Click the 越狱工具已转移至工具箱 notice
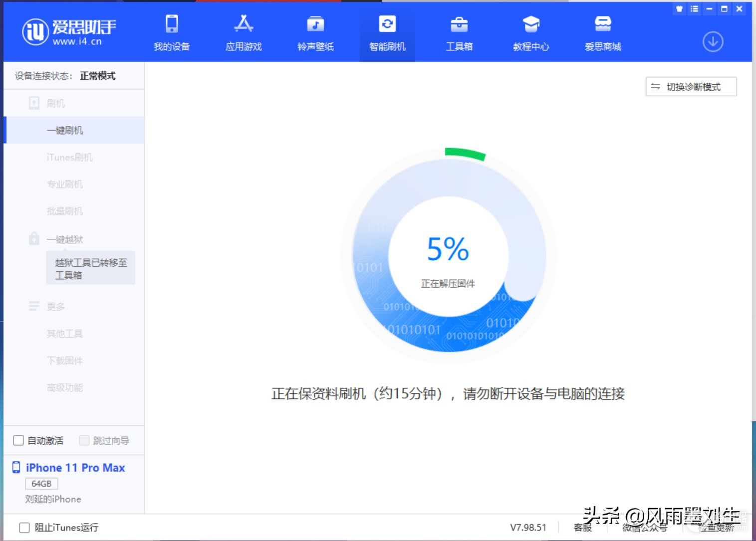Viewport: 756px width, 541px height. [91, 268]
